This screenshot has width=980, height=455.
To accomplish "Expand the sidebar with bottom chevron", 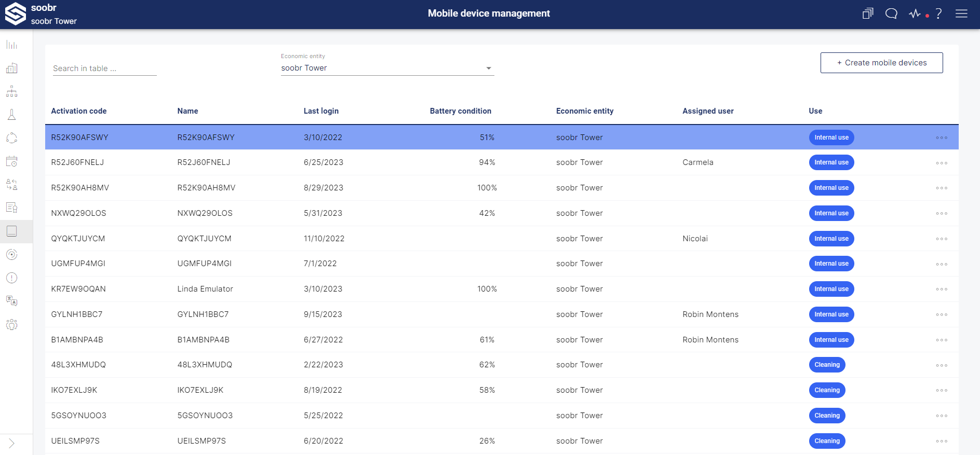I will [x=11, y=443].
